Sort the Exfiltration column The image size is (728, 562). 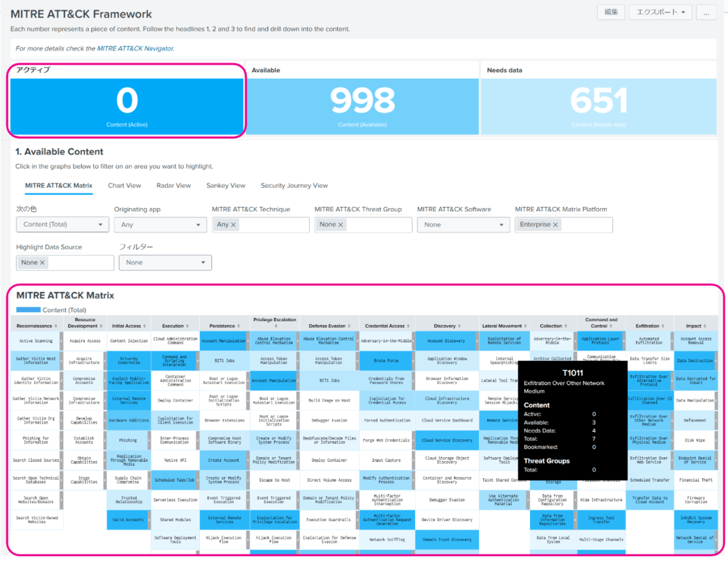[x=663, y=326]
